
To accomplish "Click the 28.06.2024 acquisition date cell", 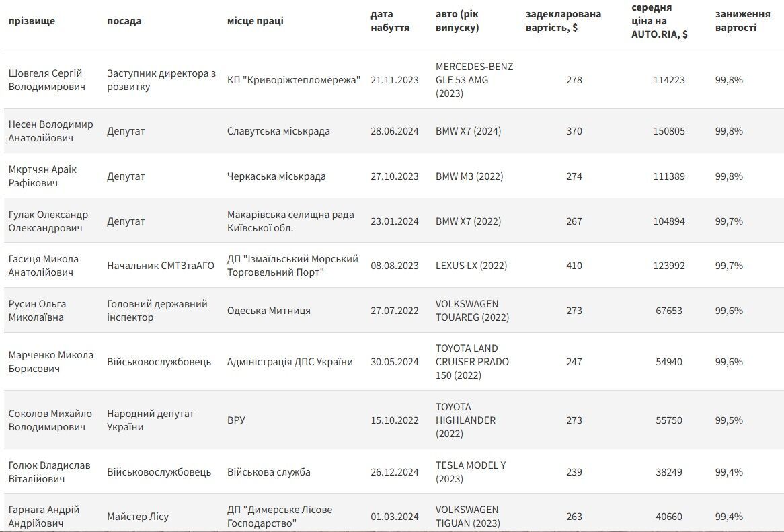I will coord(395,131).
